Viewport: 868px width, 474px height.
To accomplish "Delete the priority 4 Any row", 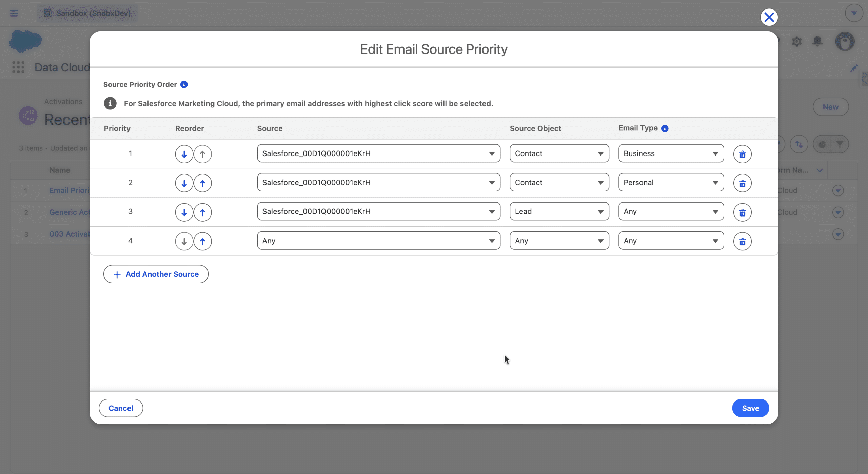I will (742, 241).
